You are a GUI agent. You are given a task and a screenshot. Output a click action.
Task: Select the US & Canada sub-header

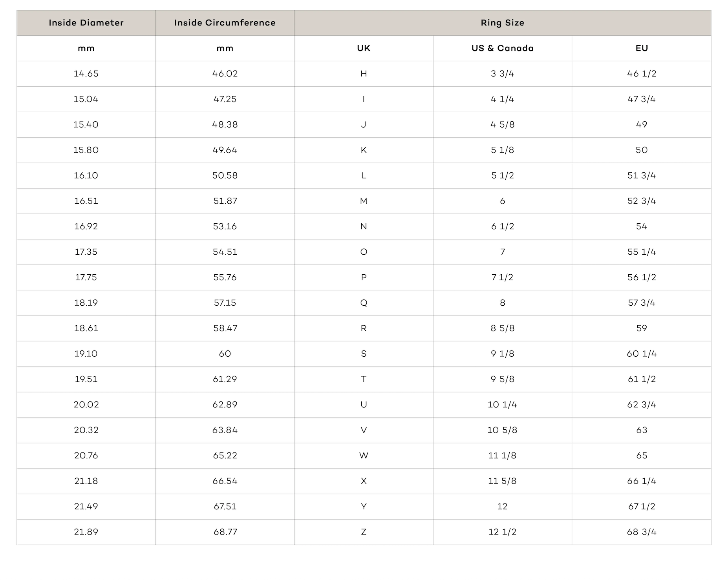[502, 48]
